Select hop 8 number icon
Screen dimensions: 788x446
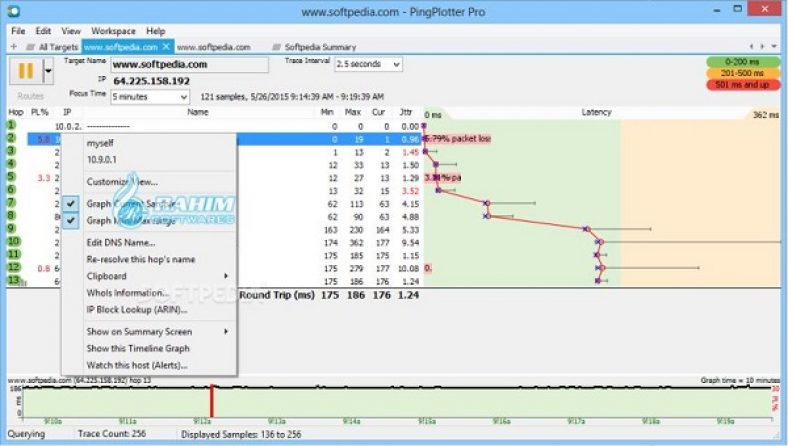click(x=12, y=216)
